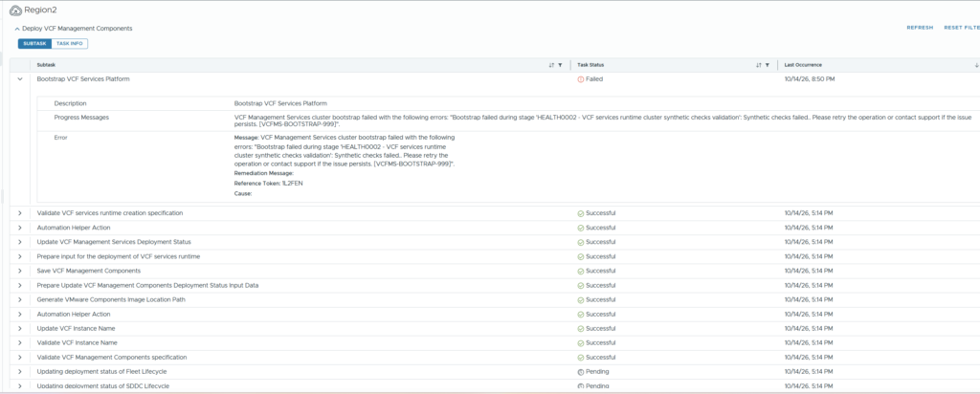Viewport: 980px width, 394px height.
Task: Click success icon for Update VCF Instance Name
Action: pyautogui.click(x=581, y=329)
